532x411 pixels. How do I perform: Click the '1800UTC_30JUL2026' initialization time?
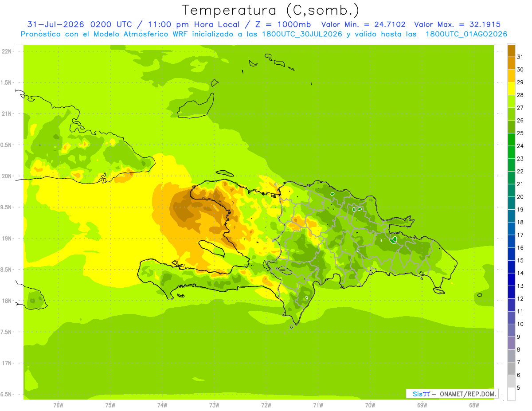click(302, 34)
